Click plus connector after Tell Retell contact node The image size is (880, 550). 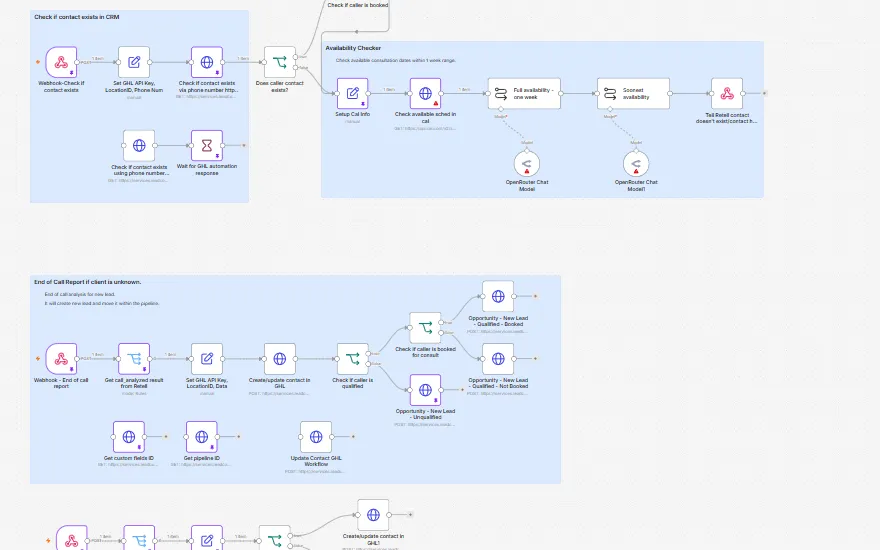coord(764,93)
